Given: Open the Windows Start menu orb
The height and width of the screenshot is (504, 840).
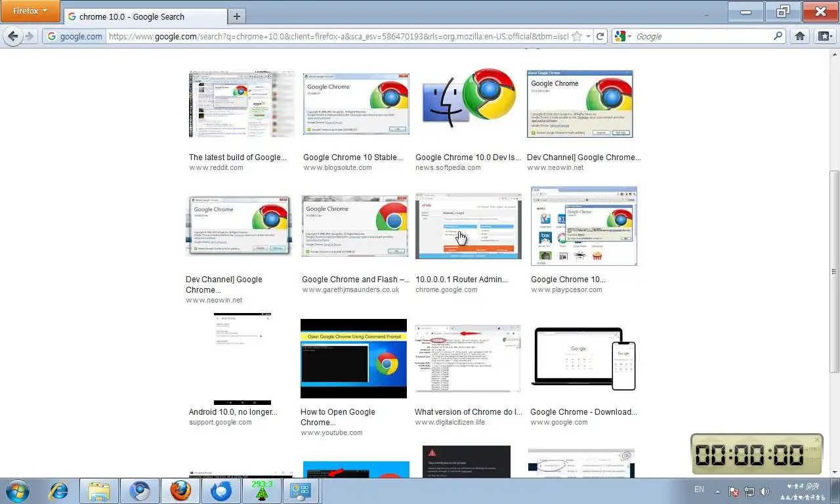Looking at the screenshot, I should (16, 491).
